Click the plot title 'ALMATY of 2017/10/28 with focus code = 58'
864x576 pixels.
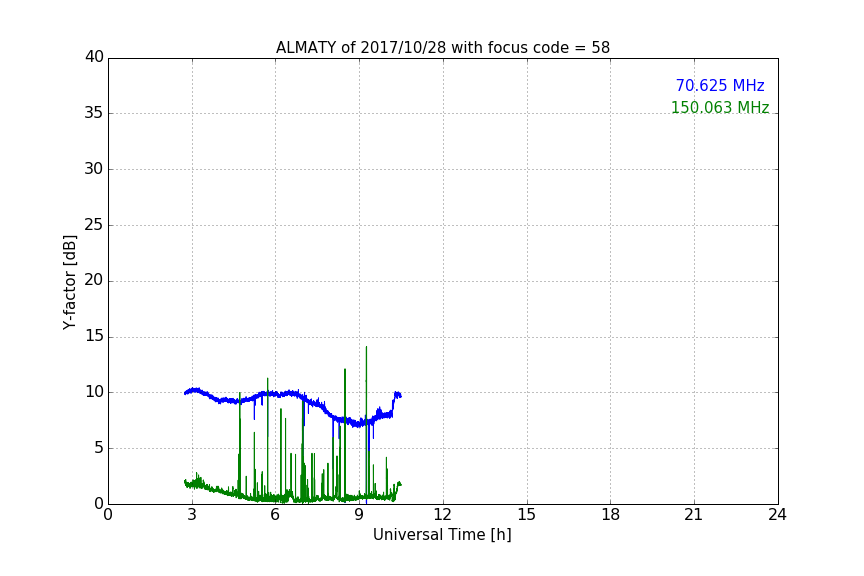pyautogui.click(x=442, y=48)
